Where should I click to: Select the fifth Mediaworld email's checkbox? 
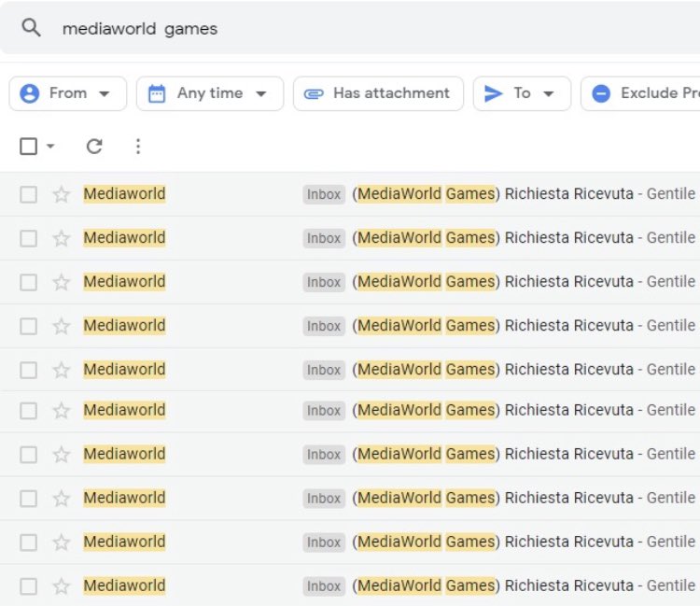point(29,370)
